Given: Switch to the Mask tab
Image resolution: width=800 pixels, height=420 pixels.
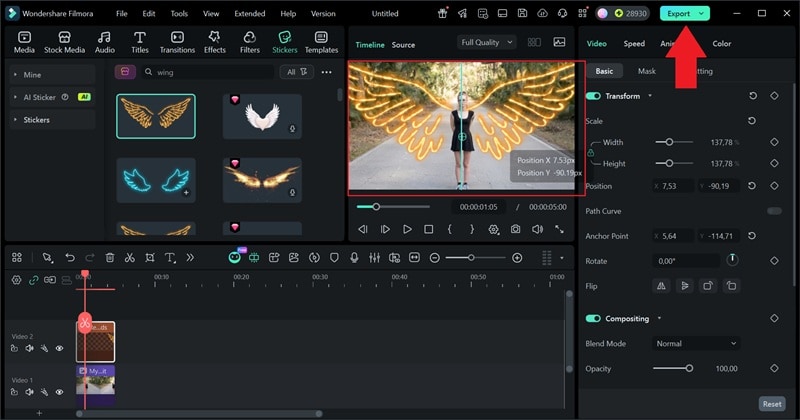Looking at the screenshot, I should 647,72.
